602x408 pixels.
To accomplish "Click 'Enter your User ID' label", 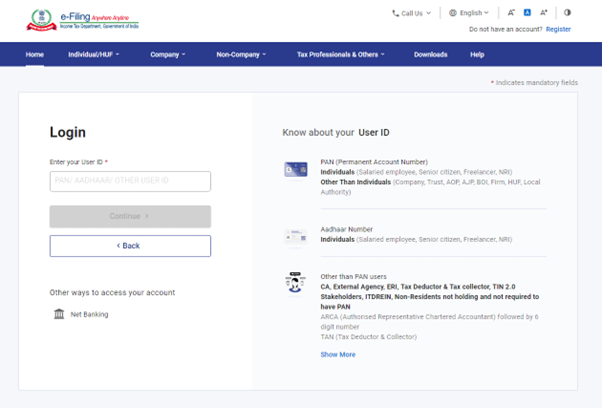I will tap(76, 162).
